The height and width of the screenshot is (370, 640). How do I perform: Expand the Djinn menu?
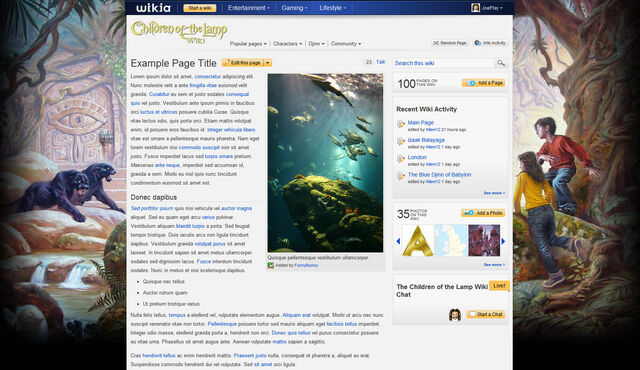(x=316, y=44)
